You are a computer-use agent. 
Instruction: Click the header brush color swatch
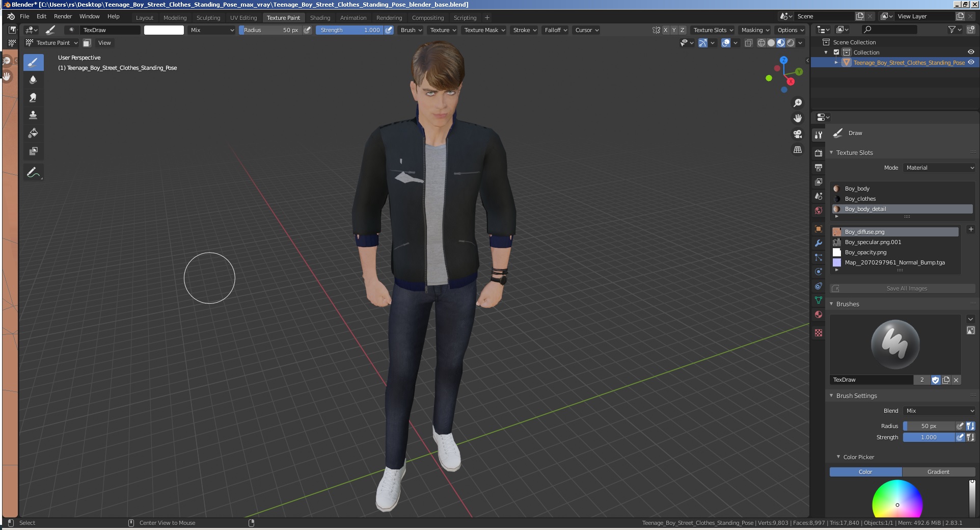click(x=164, y=30)
